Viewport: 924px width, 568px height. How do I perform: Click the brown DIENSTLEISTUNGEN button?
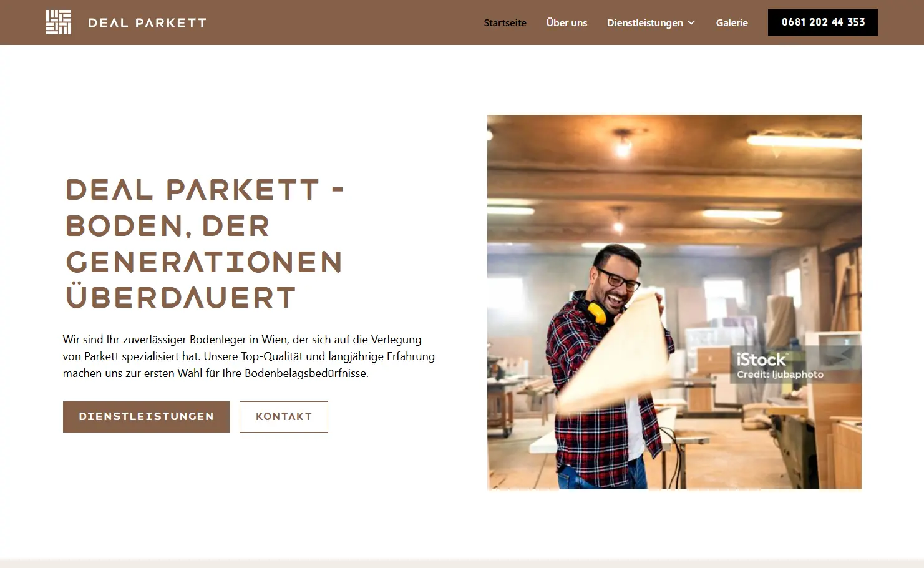pos(146,417)
